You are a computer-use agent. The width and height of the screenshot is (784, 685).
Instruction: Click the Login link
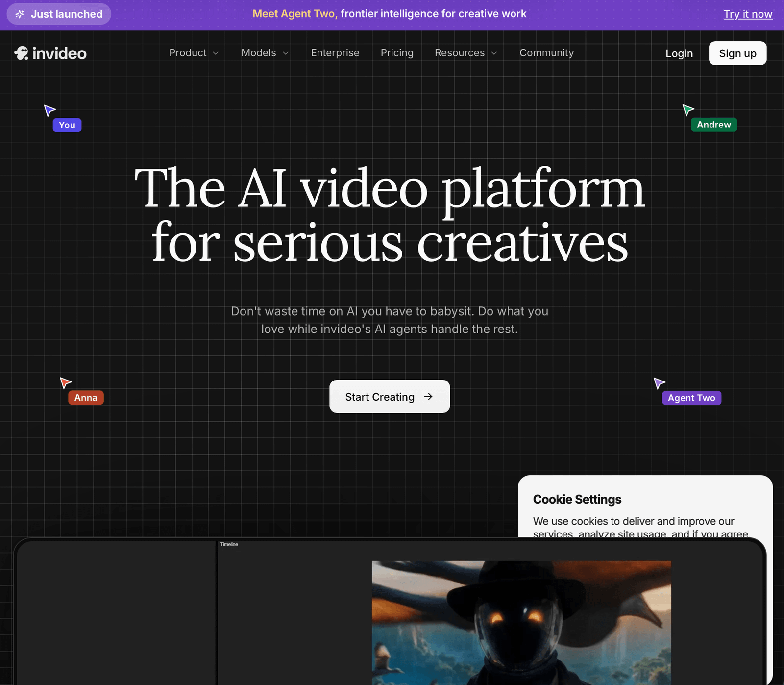click(x=679, y=53)
